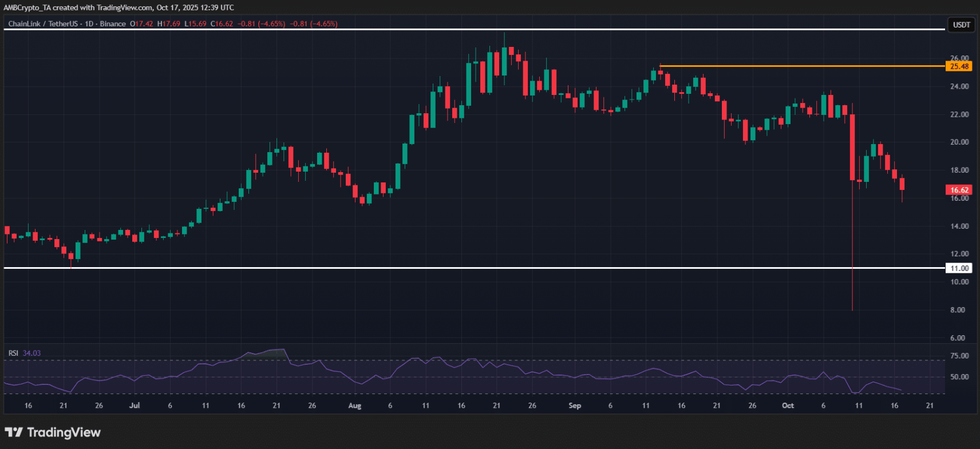Screen dimensions: 980x449
Task: Click the 50.00 level on RSI scale
Action: click(959, 377)
